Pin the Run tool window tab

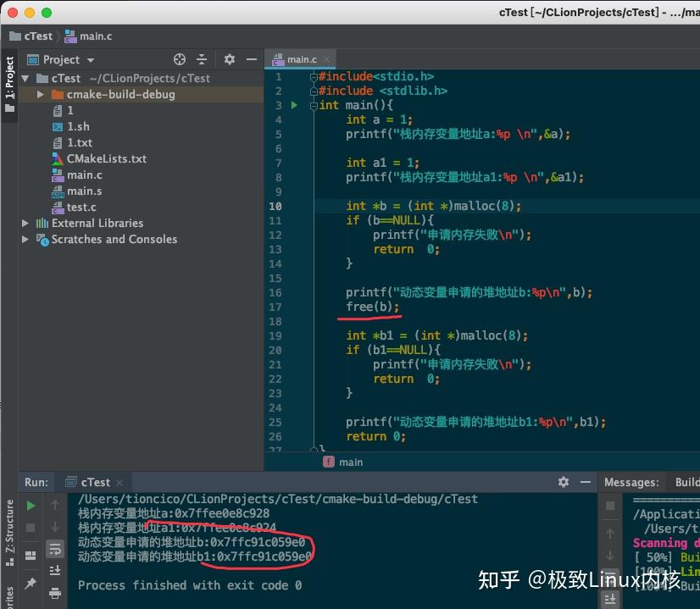coord(31,582)
